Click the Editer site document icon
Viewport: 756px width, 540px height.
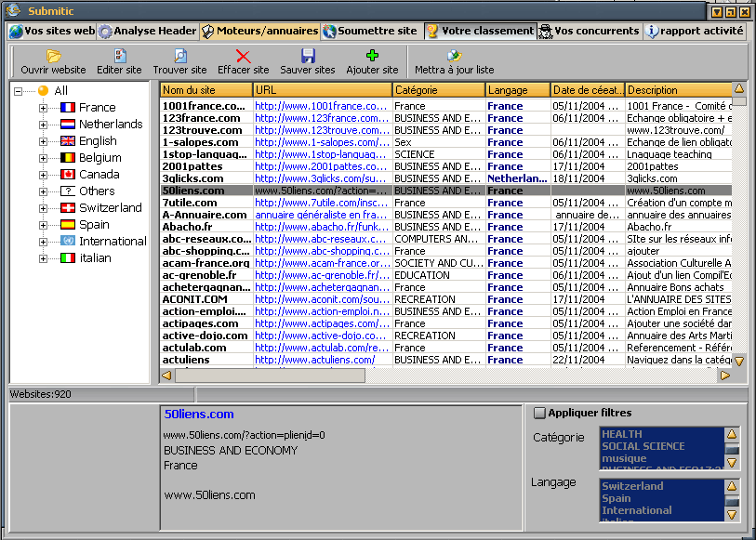pyautogui.click(x=120, y=56)
